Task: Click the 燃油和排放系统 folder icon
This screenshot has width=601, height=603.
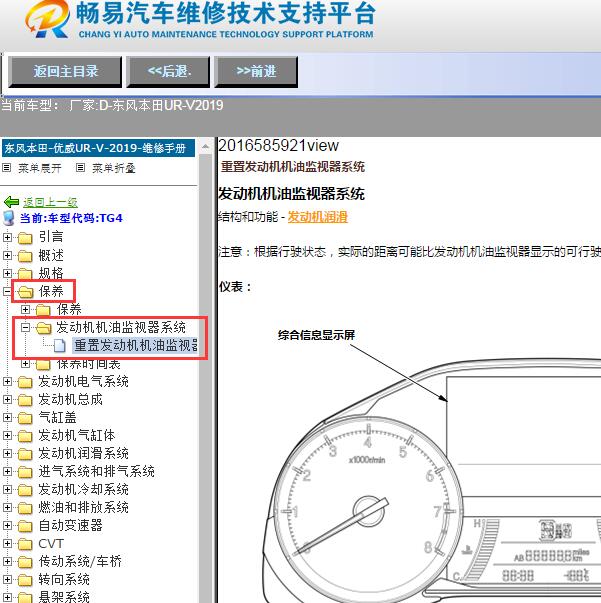Action: click(x=25, y=508)
